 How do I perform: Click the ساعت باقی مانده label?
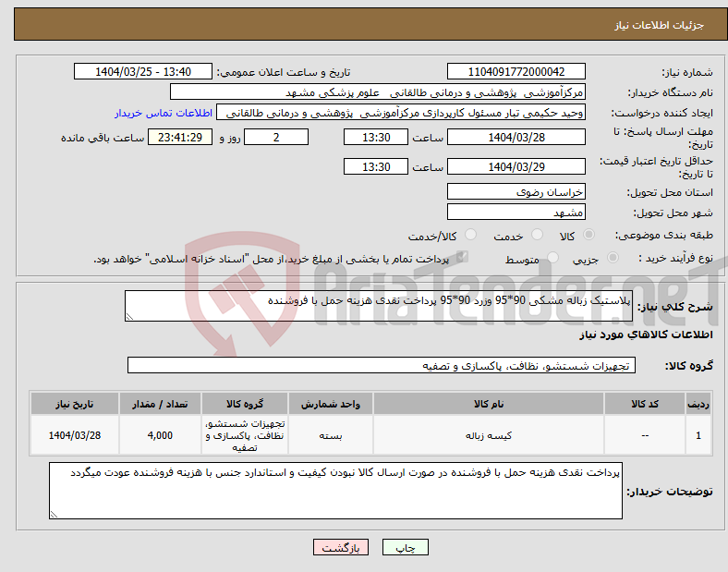click(103, 138)
